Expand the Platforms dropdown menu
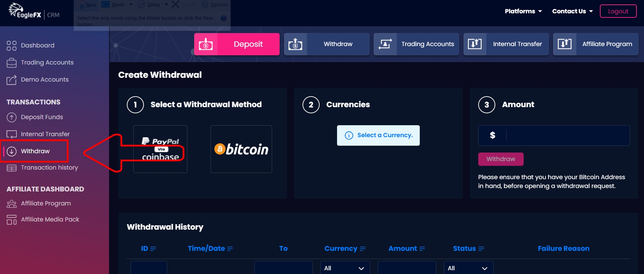The height and width of the screenshot is (274, 644). pyautogui.click(x=523, y=11)
